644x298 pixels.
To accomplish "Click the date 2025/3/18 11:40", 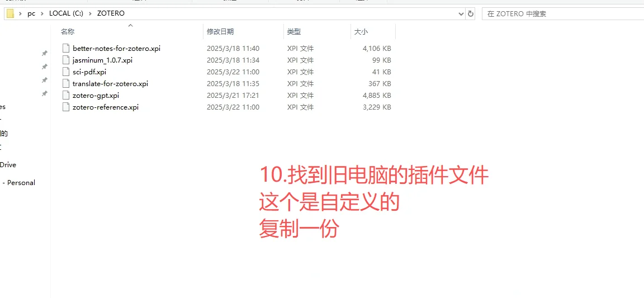I will (233, 48).
